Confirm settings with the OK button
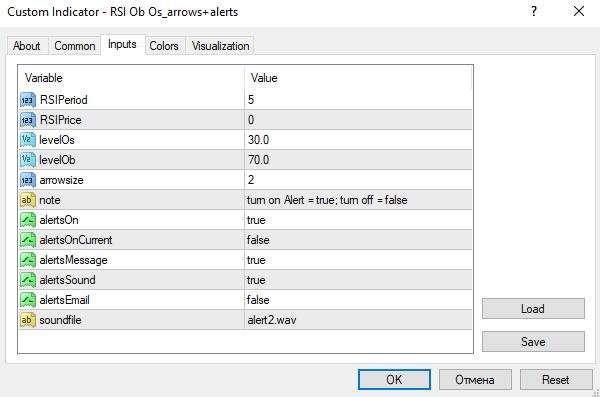 pos(394,379)
